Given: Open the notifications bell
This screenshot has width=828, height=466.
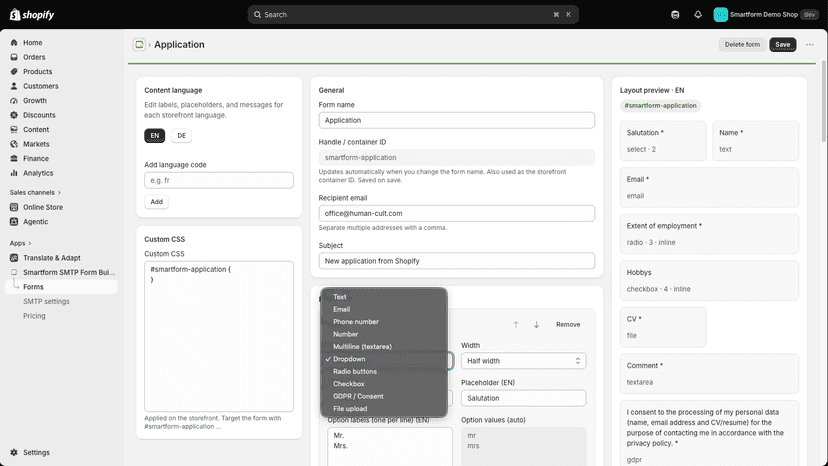Looking at the screenshot, I should 698,14.
